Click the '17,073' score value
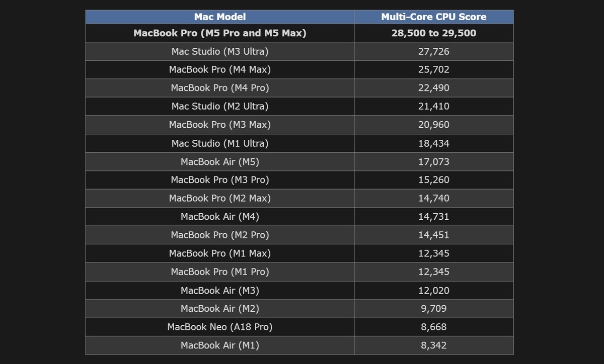The image size is (604, 364). click(x=434, y=162)
